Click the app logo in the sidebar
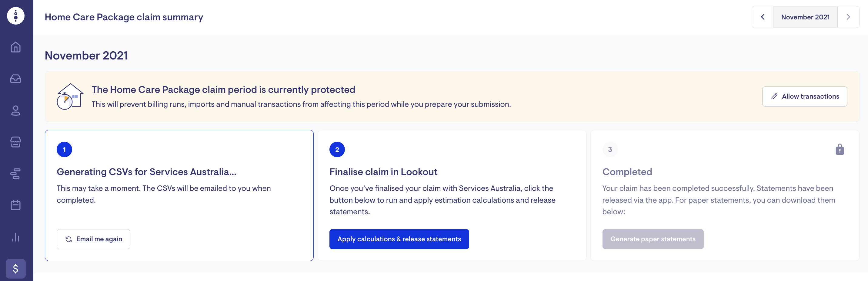 click(16, 16)
